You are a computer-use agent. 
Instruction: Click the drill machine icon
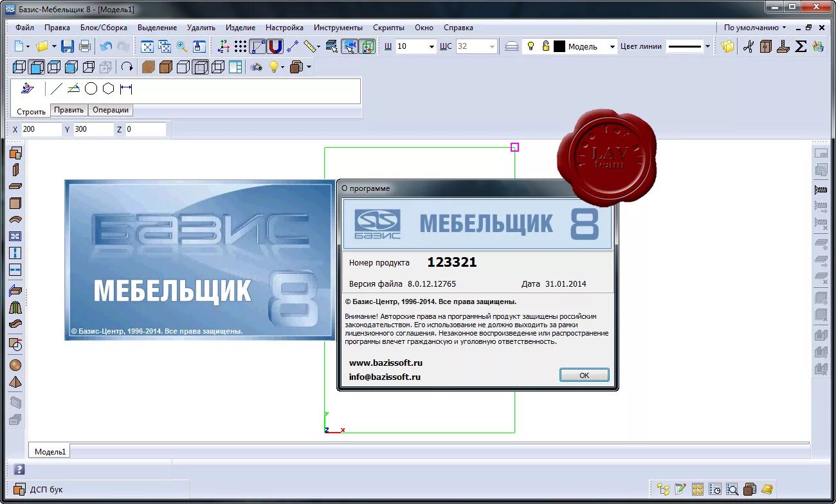pos(783,46)
